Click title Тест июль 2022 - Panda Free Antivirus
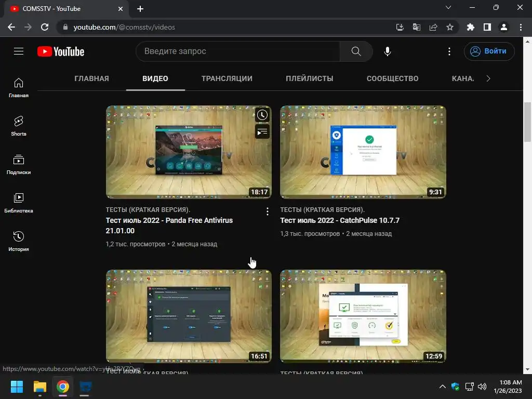This screenshot has height=399, width=532. point(169,225)
